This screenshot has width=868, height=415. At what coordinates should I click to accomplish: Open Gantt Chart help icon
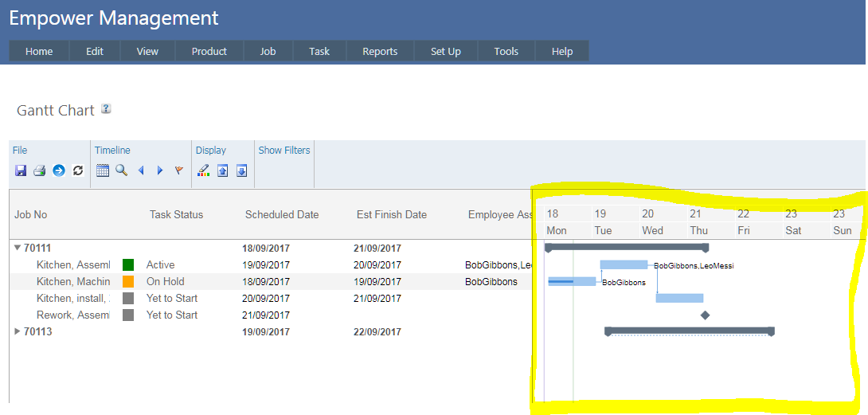pos(106,109)
